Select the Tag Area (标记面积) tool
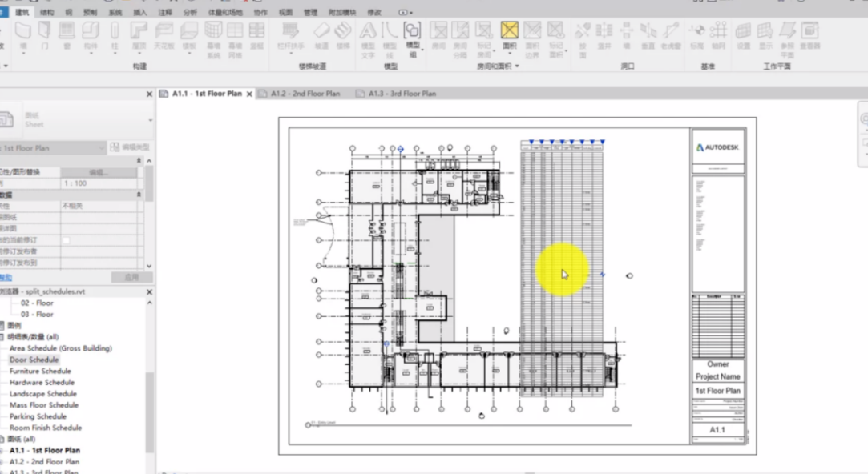 [x=555, y=40]
